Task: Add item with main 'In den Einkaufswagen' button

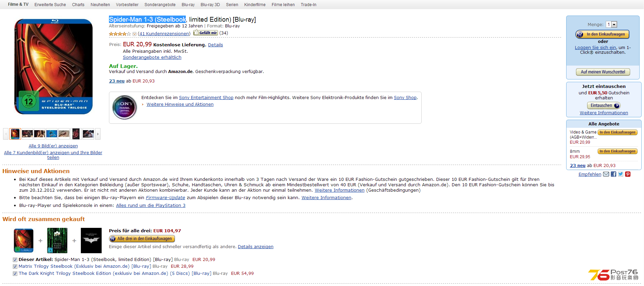Action: click(602, 34)
